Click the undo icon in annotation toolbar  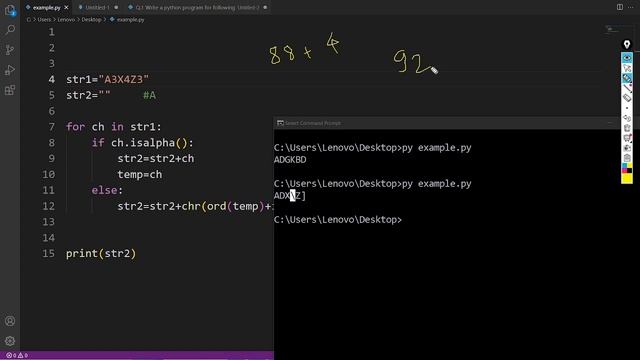coord(627,118)
